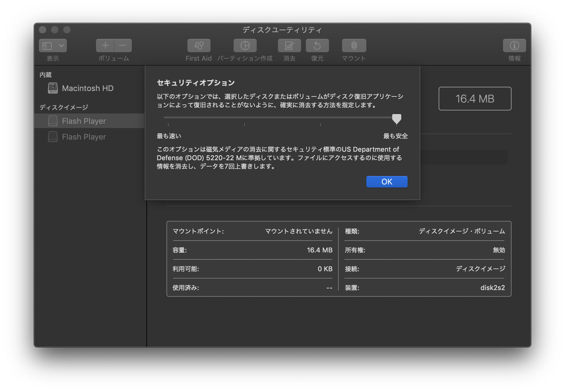Click the erase (消去) toolbar icon

pos(289,46)
